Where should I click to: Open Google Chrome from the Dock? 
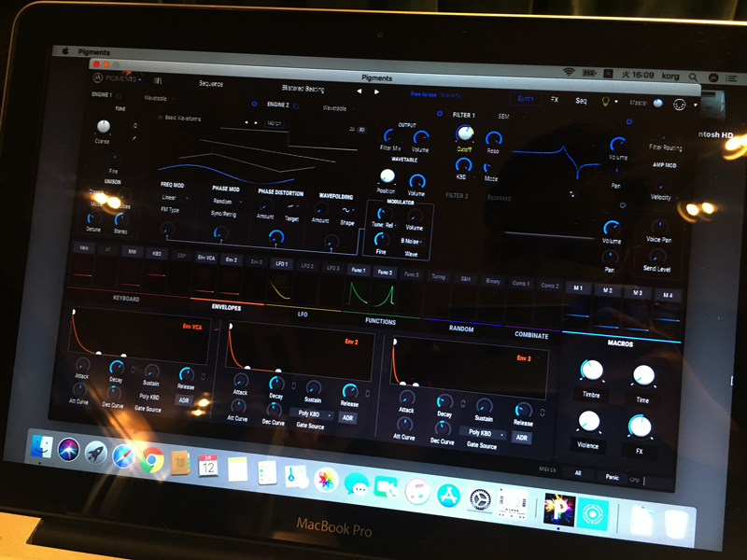tap(151, 459)
